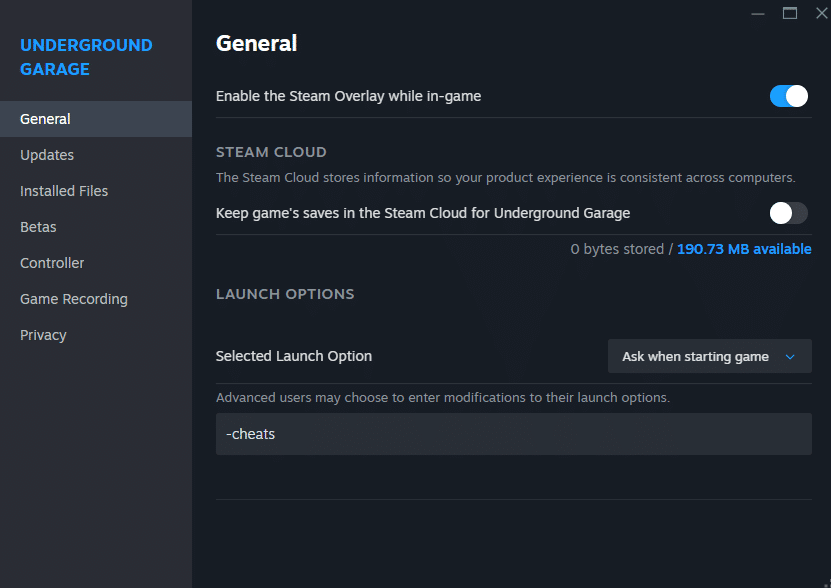Click the General page heading
This screenshot has width=831, height=588.
click(x=257, y=43)
